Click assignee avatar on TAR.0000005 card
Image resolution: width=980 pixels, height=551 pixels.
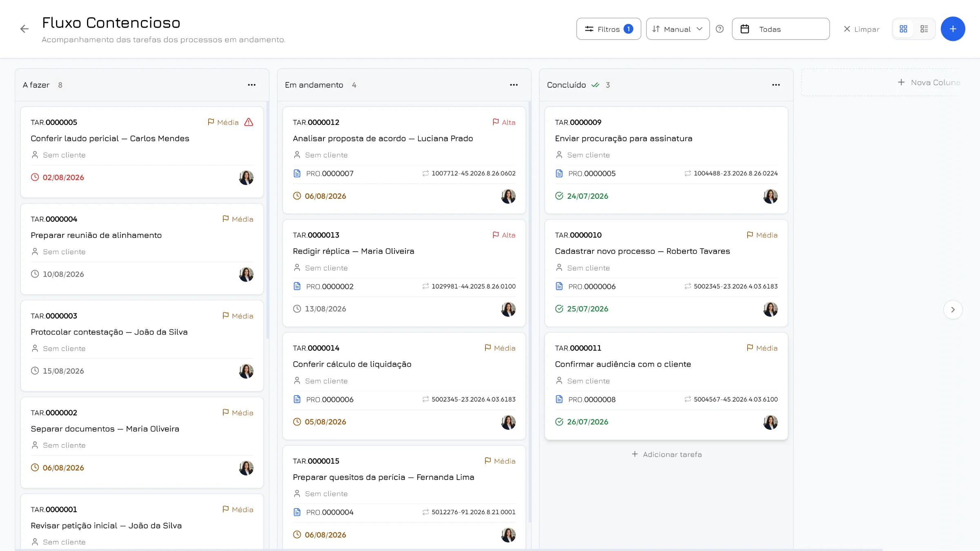246,178
